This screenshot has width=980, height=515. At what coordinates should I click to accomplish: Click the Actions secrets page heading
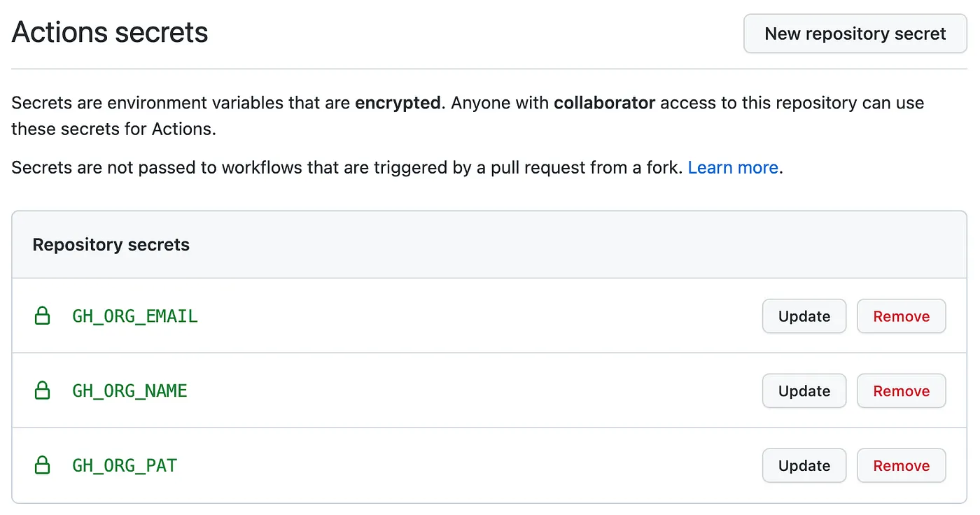coord(110,33)
